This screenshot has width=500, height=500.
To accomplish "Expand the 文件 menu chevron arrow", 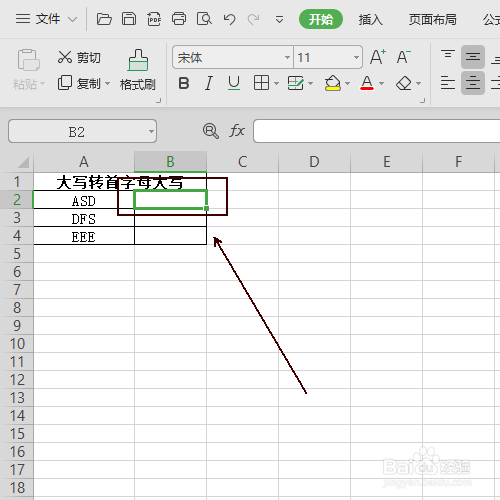I will [x=73, y=20].
